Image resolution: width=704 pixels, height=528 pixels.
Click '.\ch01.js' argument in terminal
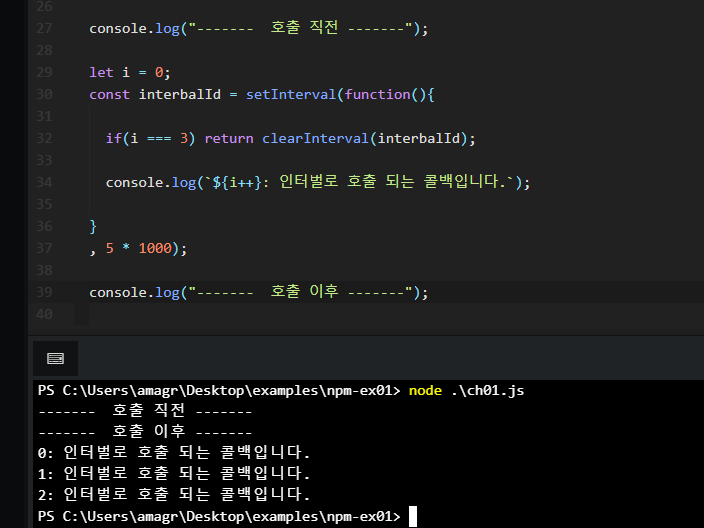pos(488,391)
